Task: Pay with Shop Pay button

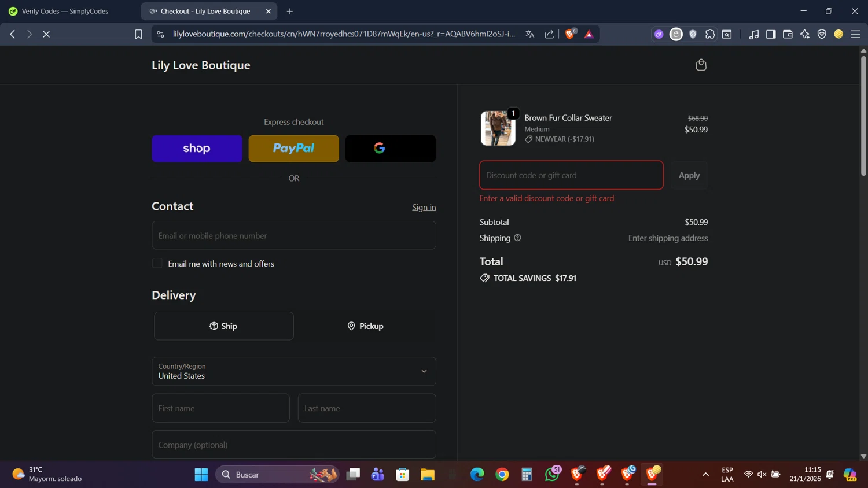Action: (197, 149)
